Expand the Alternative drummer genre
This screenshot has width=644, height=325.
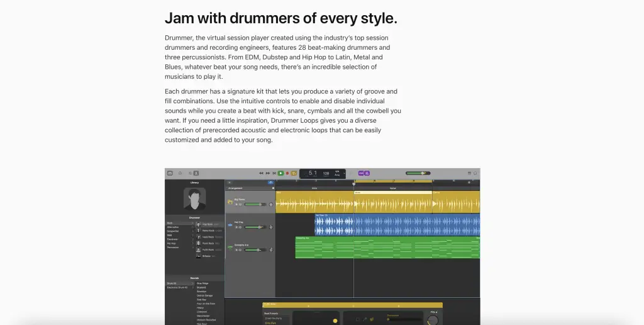pyautogui.click(x=180, y=227)
